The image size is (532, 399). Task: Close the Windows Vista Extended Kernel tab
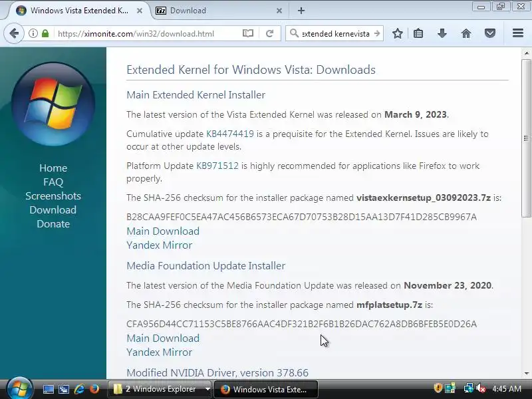click(x=140, y=11)
